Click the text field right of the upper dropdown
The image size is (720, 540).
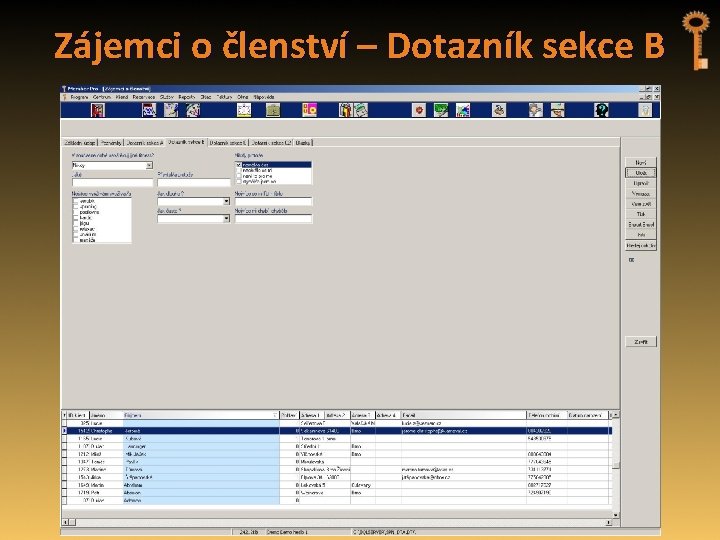(x=273, y=202)
